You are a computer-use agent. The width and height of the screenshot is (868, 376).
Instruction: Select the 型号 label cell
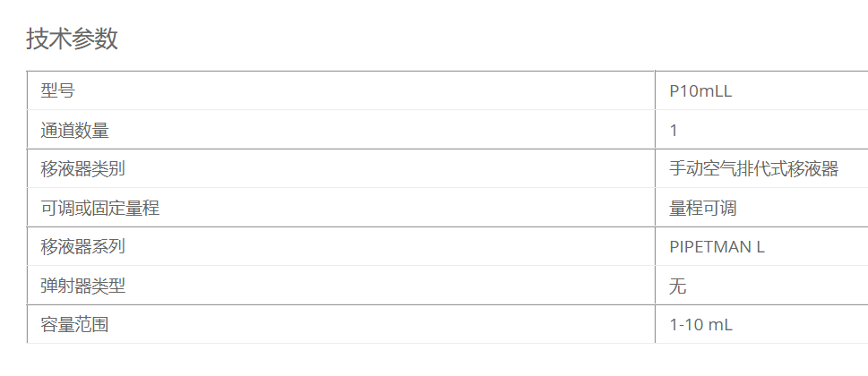pyautogui.click(x=57, y=90)
